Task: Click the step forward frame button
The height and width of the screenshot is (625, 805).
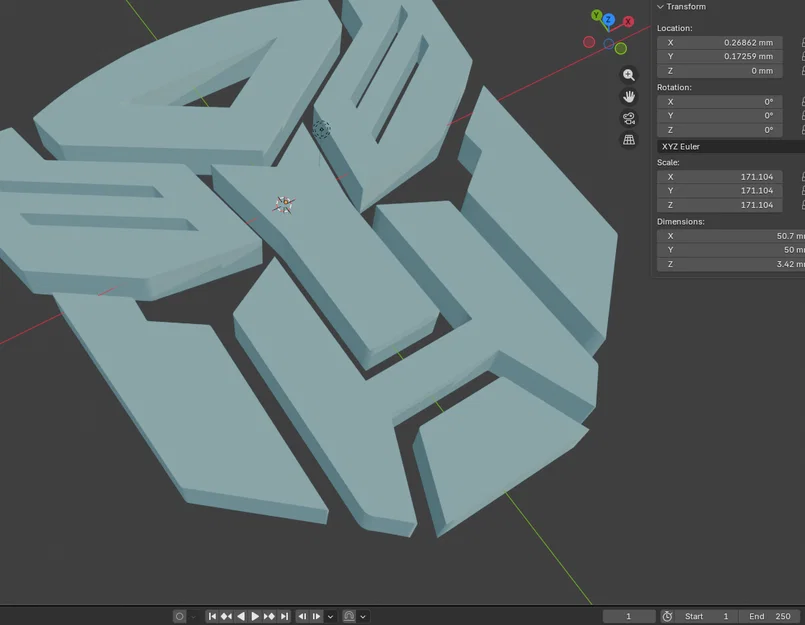Action: 317,616
